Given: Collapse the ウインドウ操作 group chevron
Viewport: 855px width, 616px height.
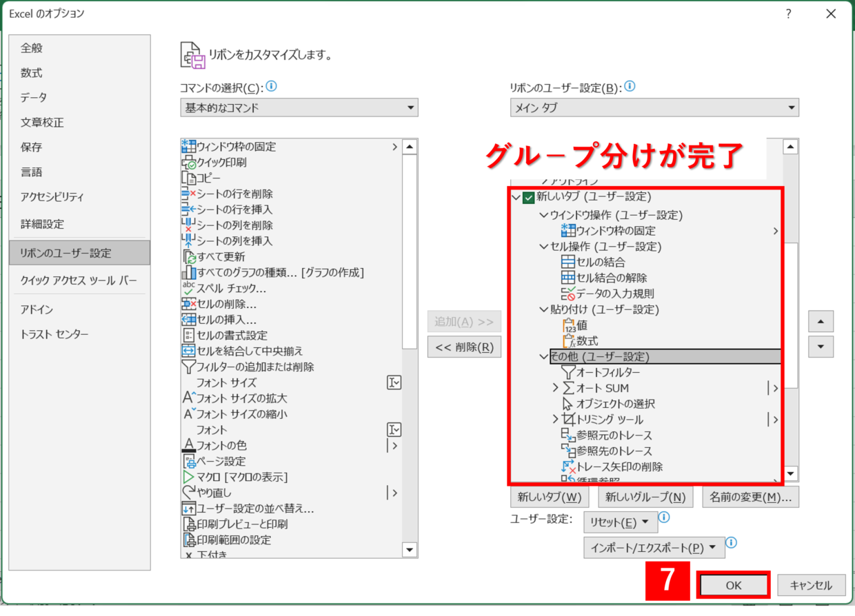Looking at the screenshot, I should pos(543,215).
